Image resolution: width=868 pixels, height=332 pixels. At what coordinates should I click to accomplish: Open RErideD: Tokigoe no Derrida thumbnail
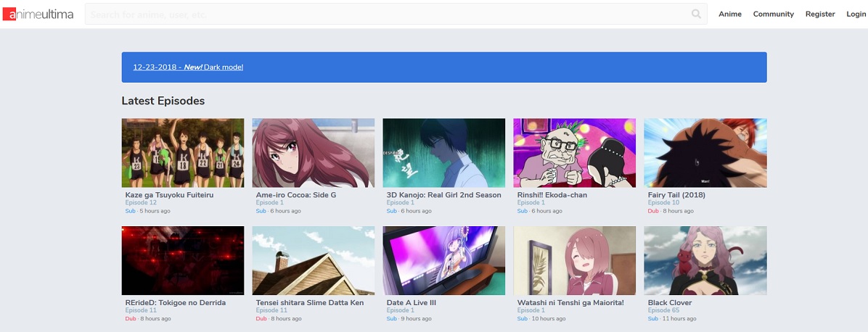click(x=183, y=261)
